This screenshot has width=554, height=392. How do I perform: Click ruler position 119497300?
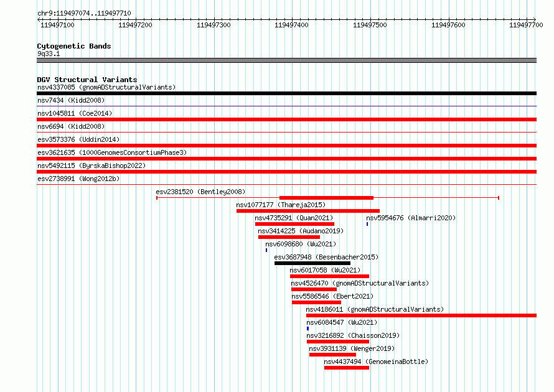pyautogui.click(x=214, y=25)
